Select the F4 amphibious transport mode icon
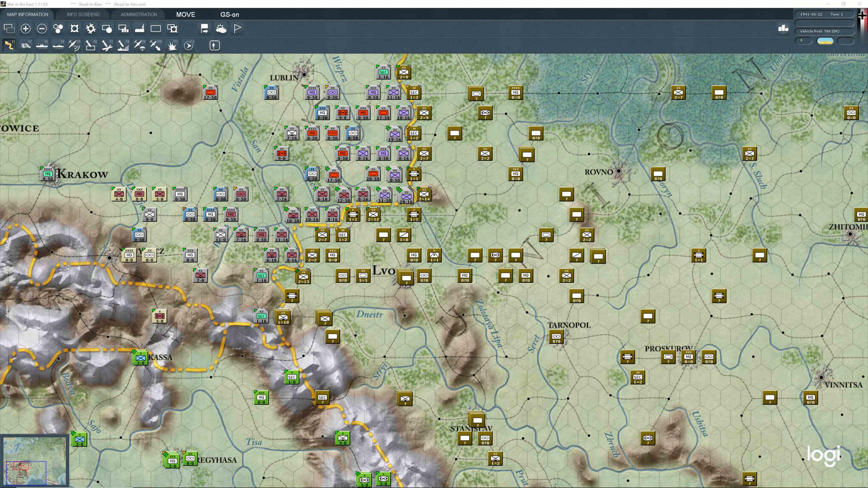The image size is (868, 488). click(x=58, y=45)
